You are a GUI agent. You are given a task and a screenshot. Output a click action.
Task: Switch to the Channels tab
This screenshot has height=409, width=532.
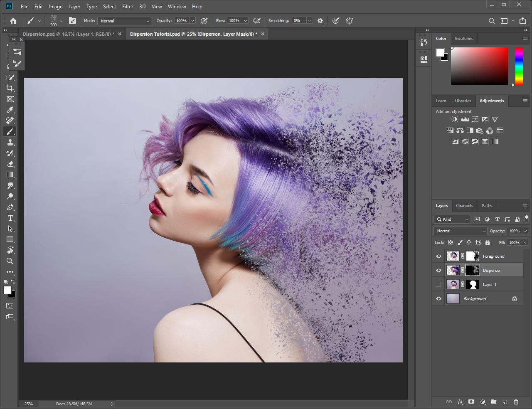[464, 205]
